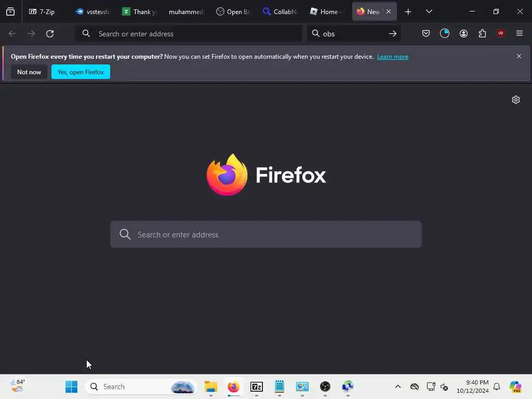Click the center Search or enter address field
The height and width of the screenshot is (399, 532).
tap(266, 234)
